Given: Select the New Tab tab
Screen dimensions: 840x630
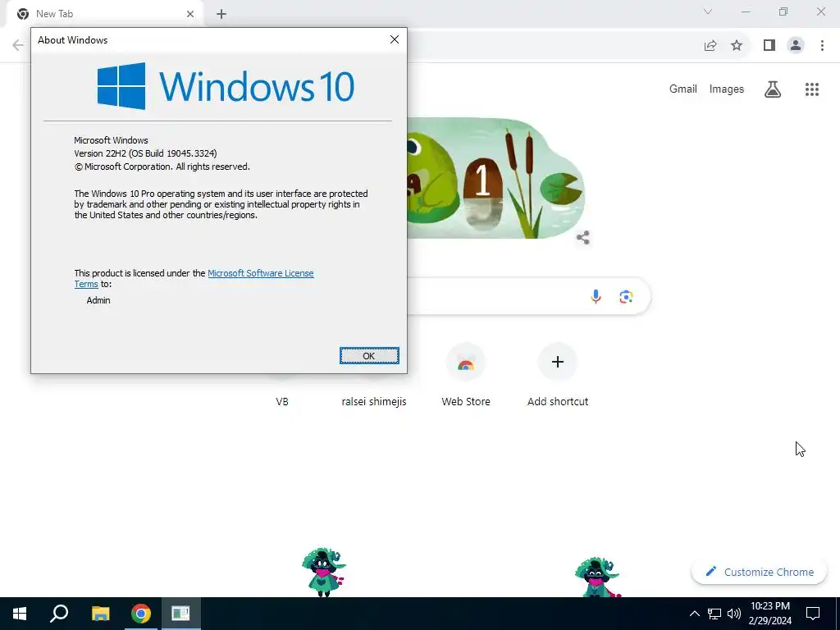Looking at the screenshot, I should tap(104, 14).
